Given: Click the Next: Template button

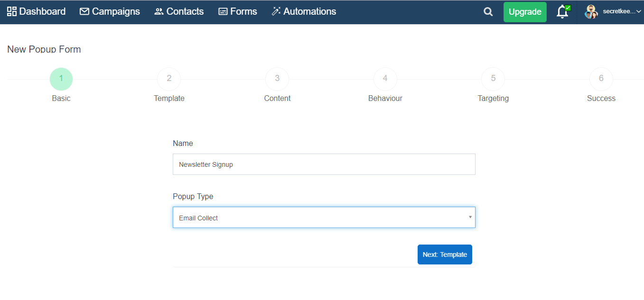Looking at the screenshot, I should [x=445, y=255].
